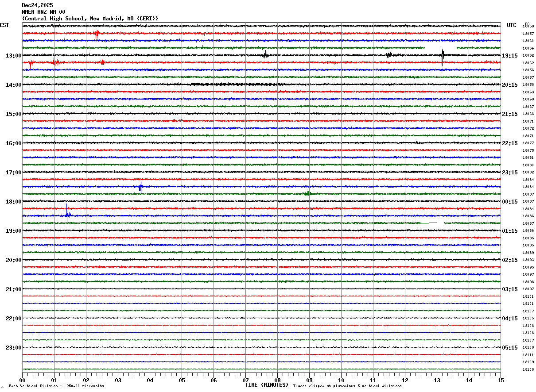
Task: Select the large black spike near minute 13
Action: tap(442, 57)
